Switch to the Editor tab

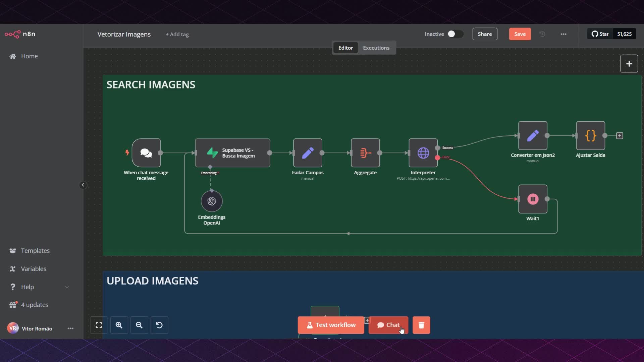(345, 48)
